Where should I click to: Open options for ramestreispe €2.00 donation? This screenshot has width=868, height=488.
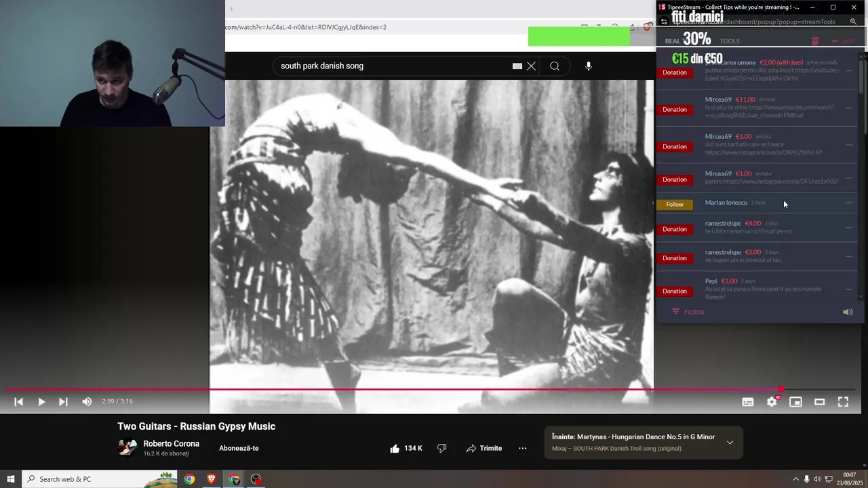click(848, 257)
